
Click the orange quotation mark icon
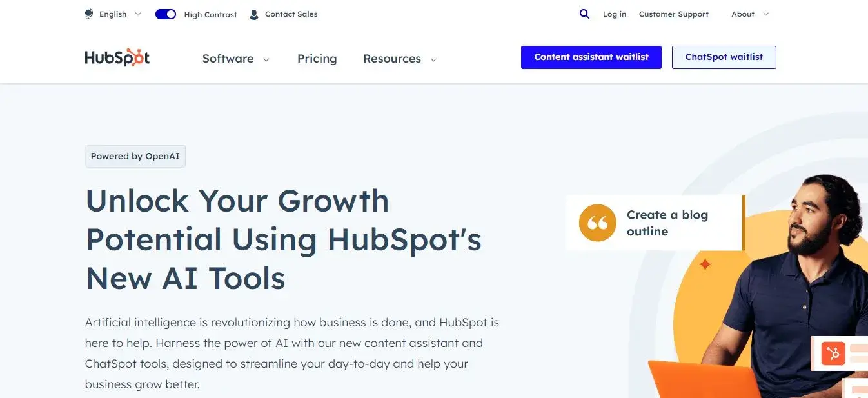coord(597,223)
